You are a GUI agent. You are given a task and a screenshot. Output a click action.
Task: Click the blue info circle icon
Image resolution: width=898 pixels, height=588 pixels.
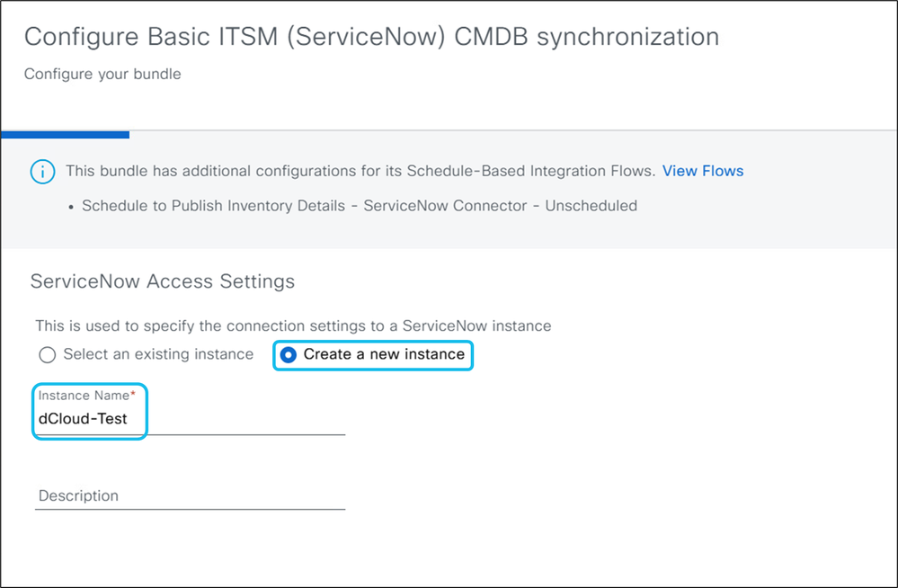coord(42,172)
